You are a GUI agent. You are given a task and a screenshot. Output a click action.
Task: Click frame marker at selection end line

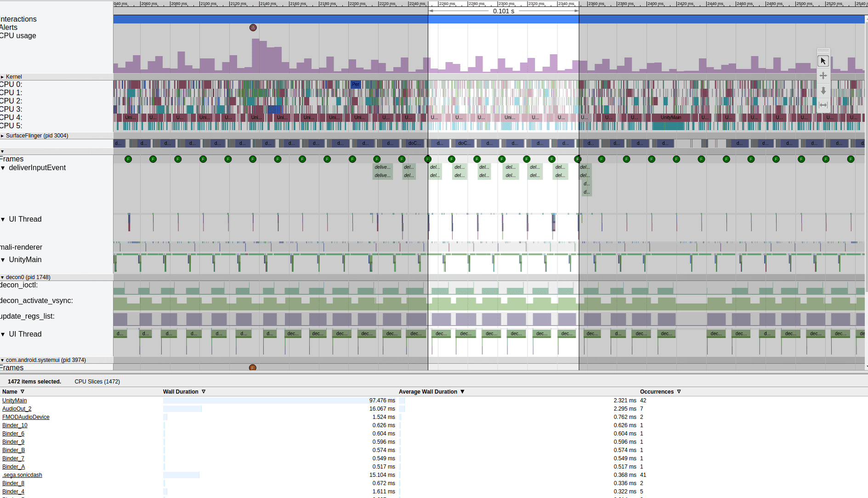coord(578,159)
